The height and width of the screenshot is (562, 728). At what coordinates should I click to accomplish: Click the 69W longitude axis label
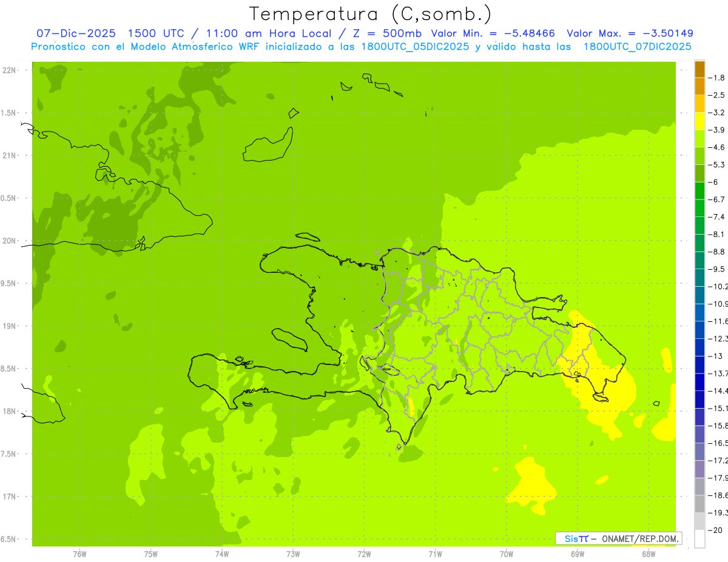pyautogui.click(x=578, y=554)
